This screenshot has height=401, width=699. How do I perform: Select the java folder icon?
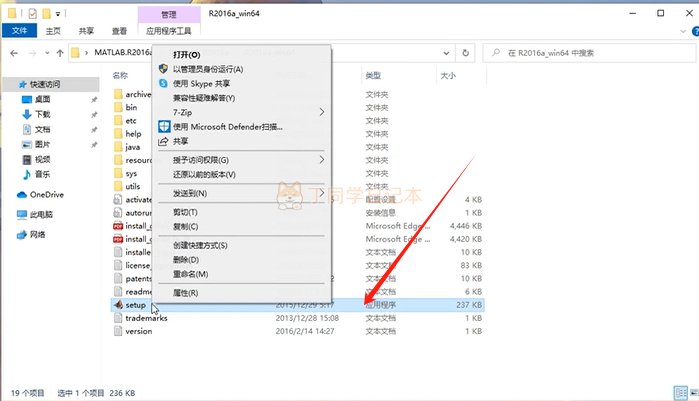click(118, 147)
